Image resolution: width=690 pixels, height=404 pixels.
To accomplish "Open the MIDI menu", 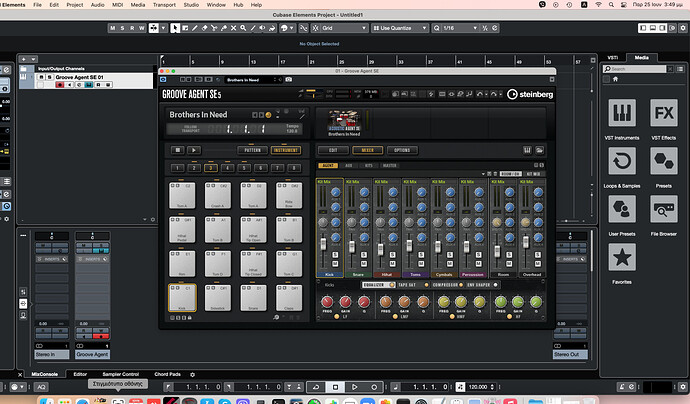I will [117, 5].
